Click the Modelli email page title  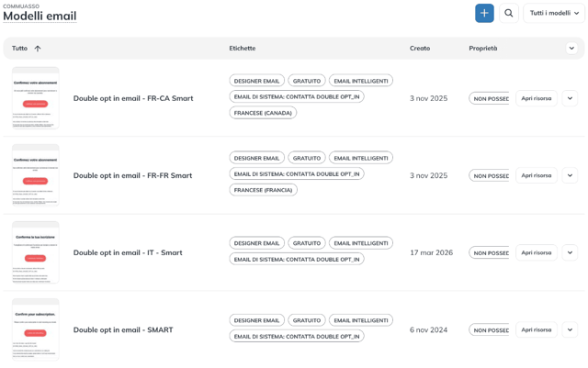pos(40,17)
